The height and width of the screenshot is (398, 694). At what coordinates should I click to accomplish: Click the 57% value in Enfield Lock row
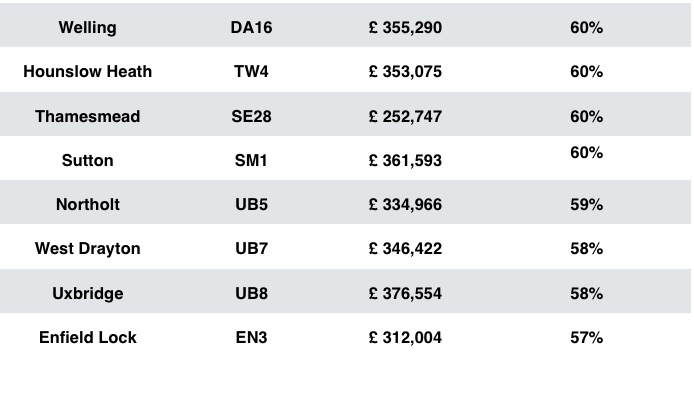tap(586, 338)
